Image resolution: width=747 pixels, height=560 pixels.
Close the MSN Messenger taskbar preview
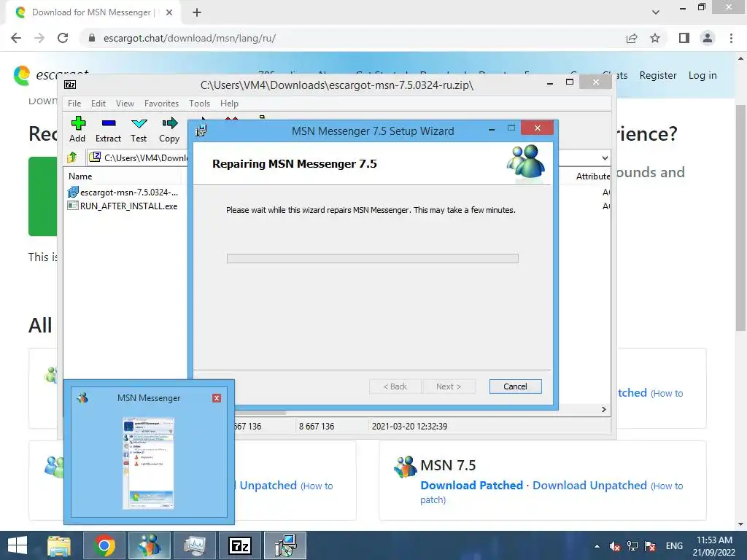217,398
